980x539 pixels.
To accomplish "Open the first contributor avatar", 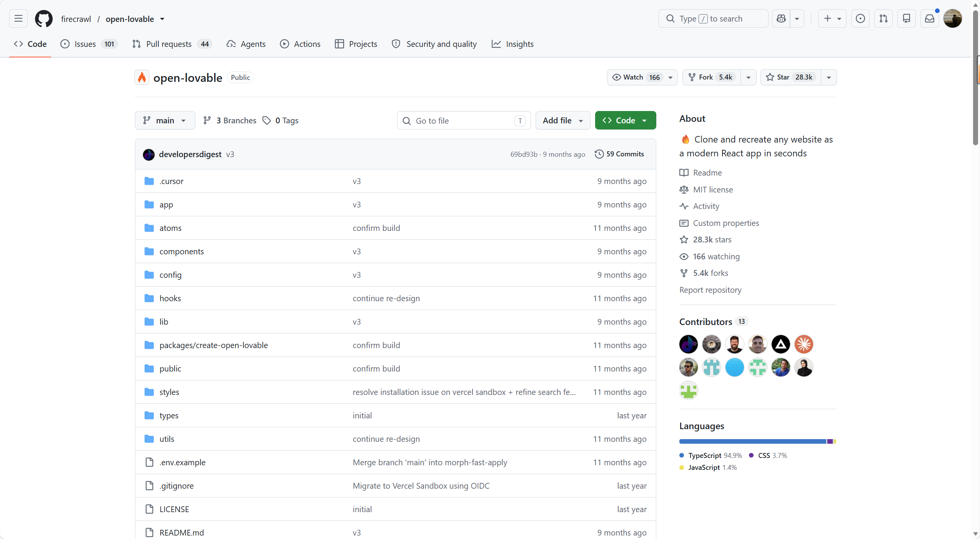I will [x=689, y=344].
